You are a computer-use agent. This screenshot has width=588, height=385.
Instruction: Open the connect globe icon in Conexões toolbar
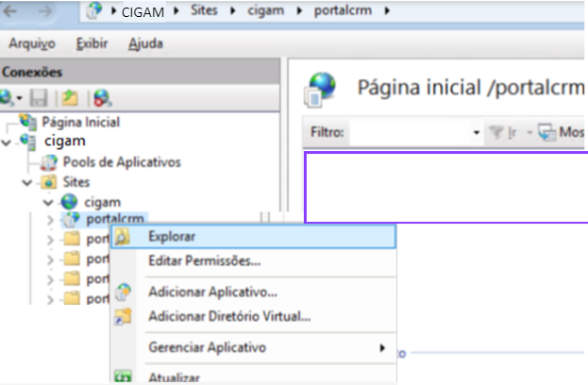(7, 98)
